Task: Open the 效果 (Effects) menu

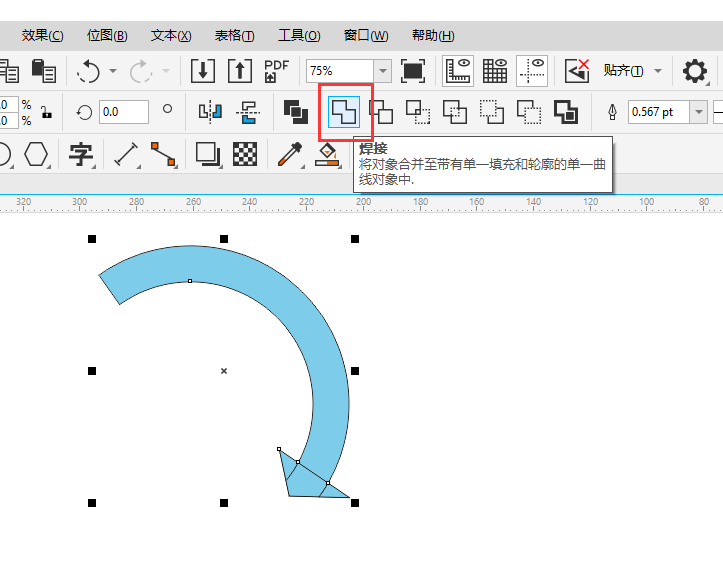Action: (x=42, y=36)
